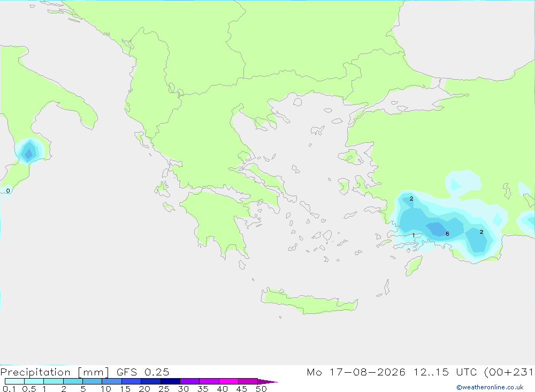
Task: Click the legend label '30'
Action: pyautogui.click(x=183, y=389)
